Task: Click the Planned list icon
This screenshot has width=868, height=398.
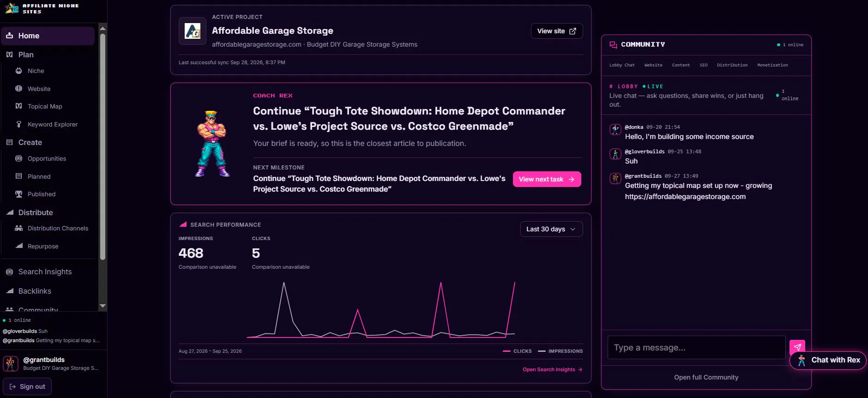Action: coord(18,176)
